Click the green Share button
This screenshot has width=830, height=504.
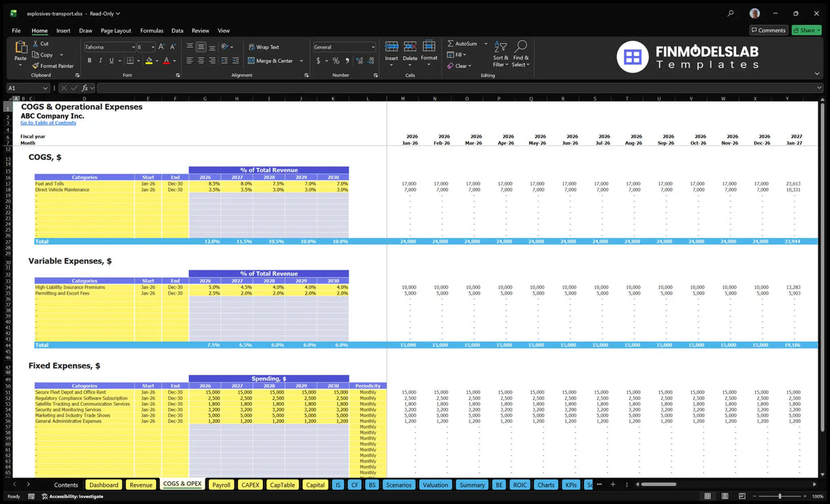pyautogui.click(x=806, y=30)
